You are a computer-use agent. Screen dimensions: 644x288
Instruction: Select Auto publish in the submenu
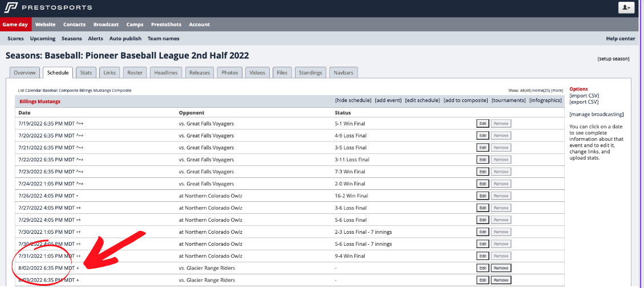click(125, 39)
